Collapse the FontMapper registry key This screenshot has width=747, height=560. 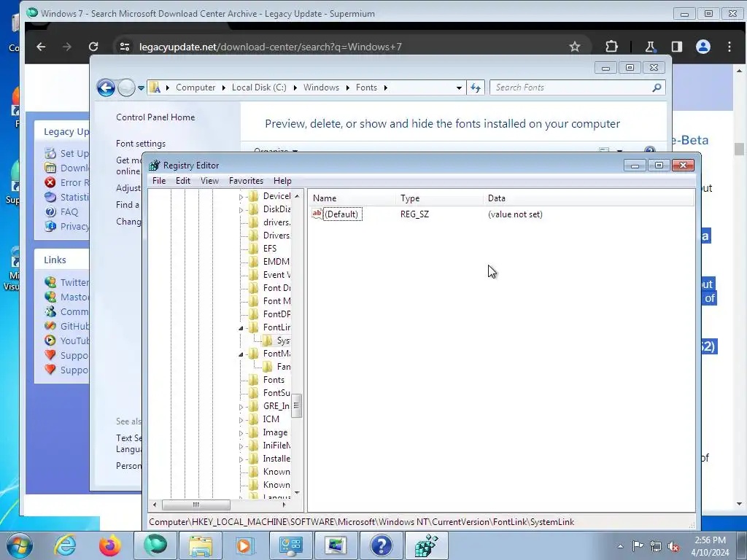(x=241, y=354)
